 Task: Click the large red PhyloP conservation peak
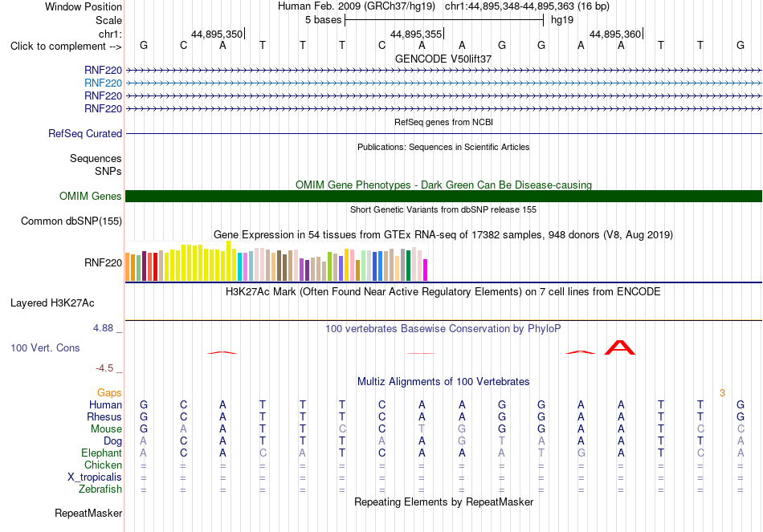(620, 347)
